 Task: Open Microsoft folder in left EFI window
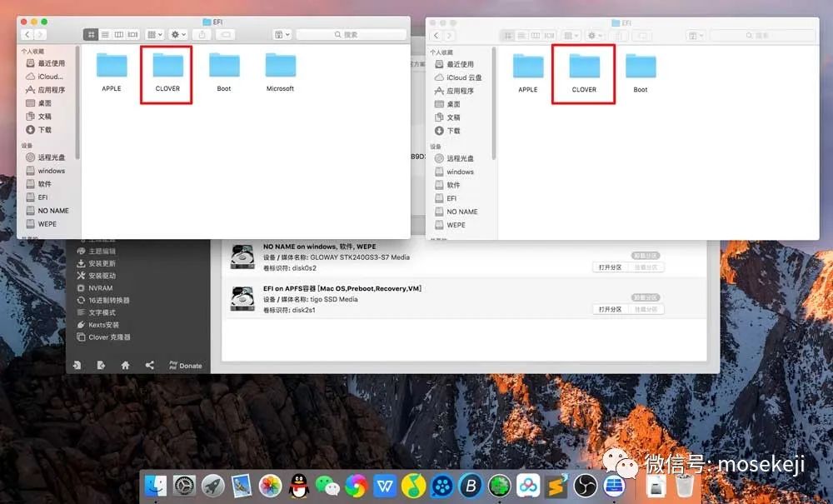point(281,72)
